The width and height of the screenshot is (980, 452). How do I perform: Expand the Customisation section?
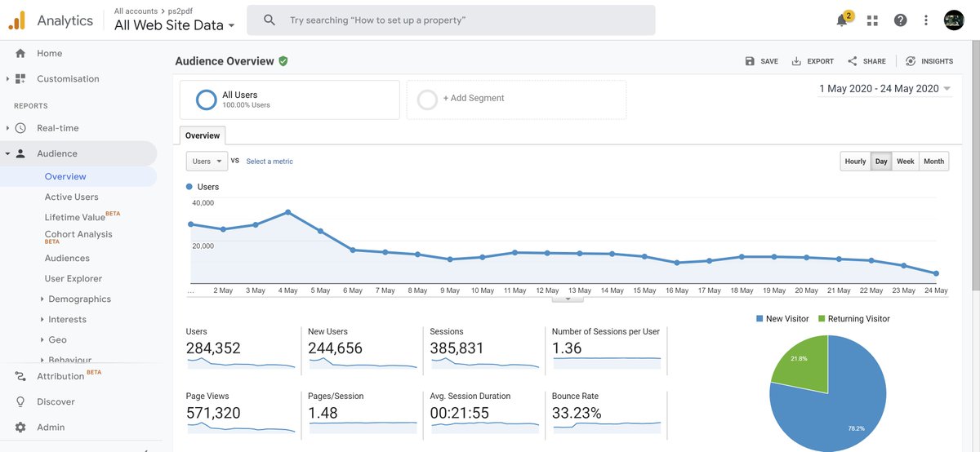[x=7, y=79]
